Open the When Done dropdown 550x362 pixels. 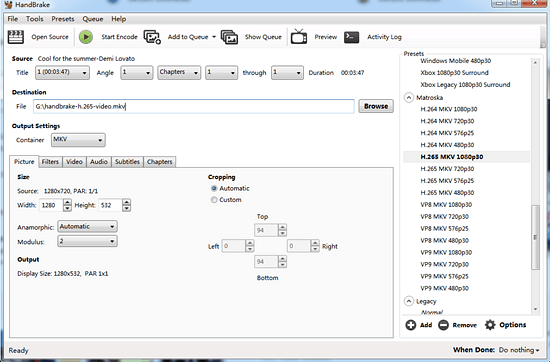click(x=519, y=350)
